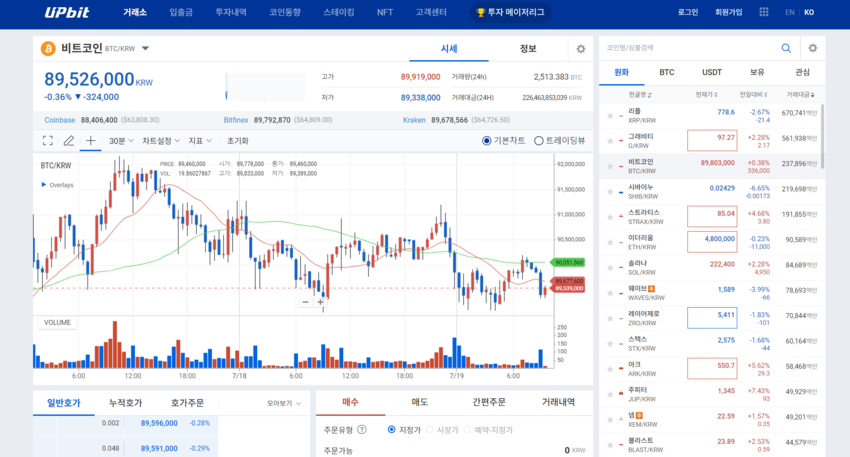Star 시바이누 SHIB/KRW as favorite
The image size is (850, 457).
click(x=610, y=192)
